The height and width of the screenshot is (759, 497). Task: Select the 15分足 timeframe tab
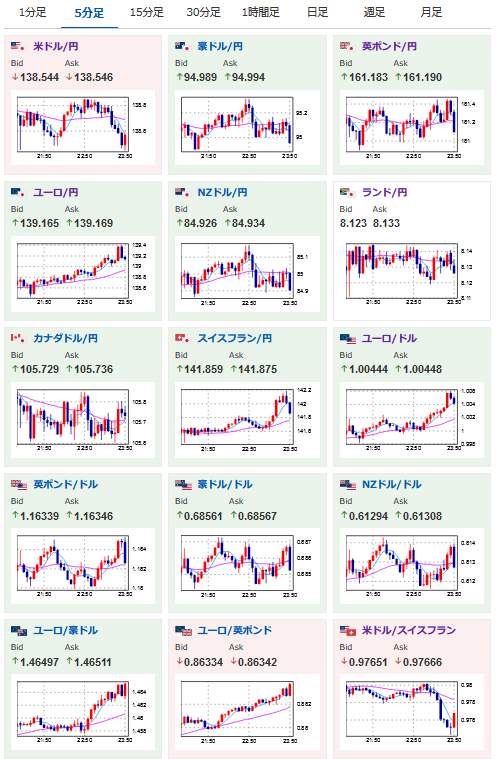pos(147,13)
